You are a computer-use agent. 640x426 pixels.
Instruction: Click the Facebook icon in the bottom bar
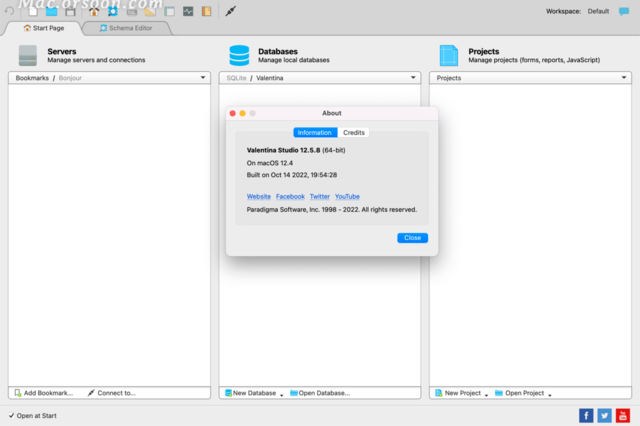[586, 415]
